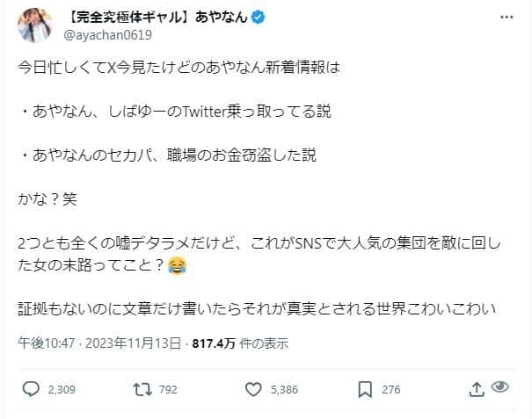Click the repost arrows icon
The image size is (532, 419).
[x=138, y=387]
